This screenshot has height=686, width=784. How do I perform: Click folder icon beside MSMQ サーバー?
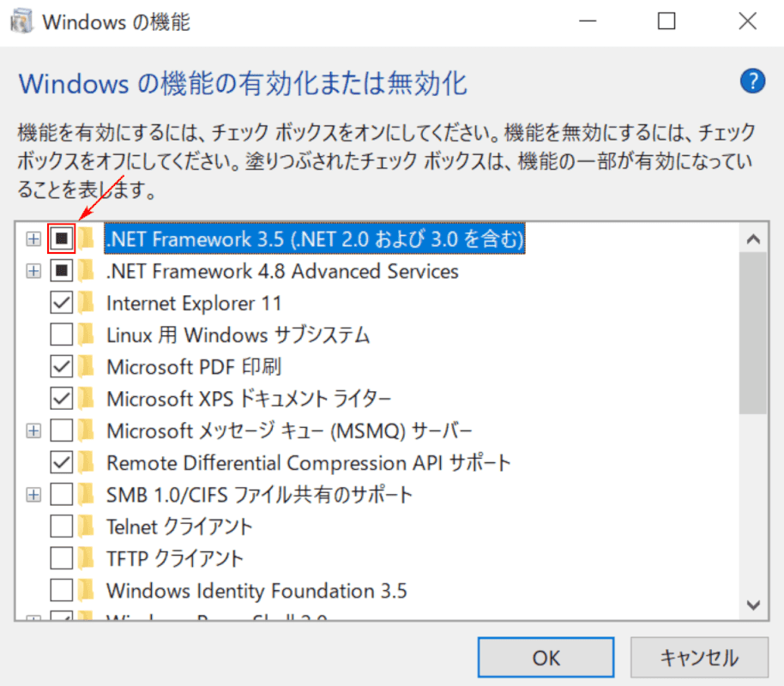point(87,430)
